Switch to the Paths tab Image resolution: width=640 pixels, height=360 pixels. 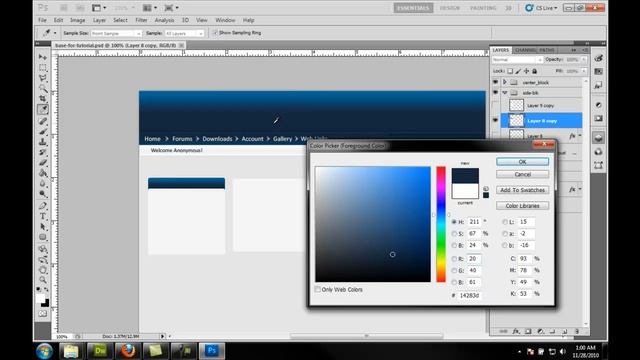547,50
